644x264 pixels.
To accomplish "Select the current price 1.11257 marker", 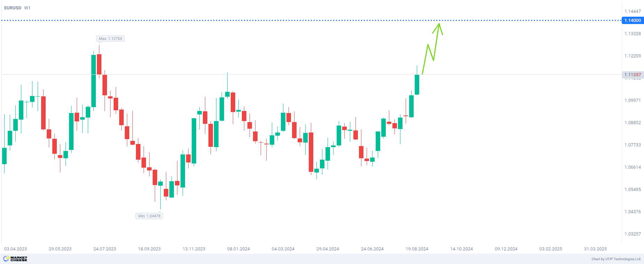I will coord(632,75).
